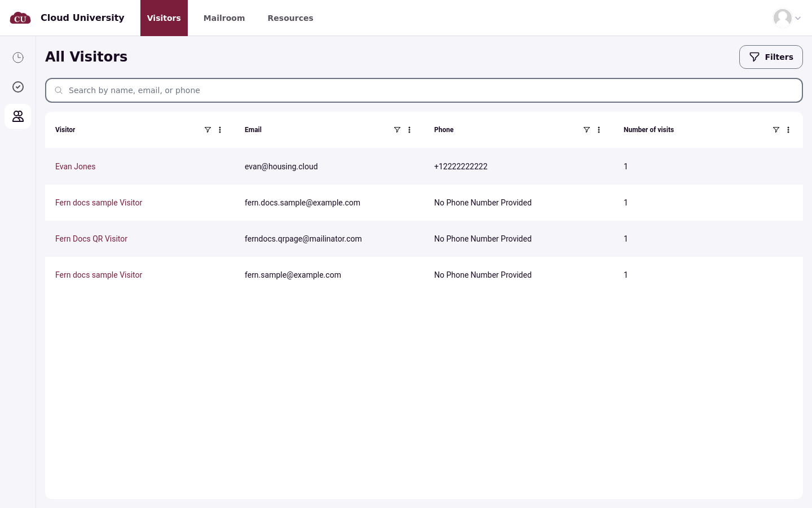Select the fern.docs.sample@example.com email cell
This screenshot has width=812, height=508.
(302, 203)
